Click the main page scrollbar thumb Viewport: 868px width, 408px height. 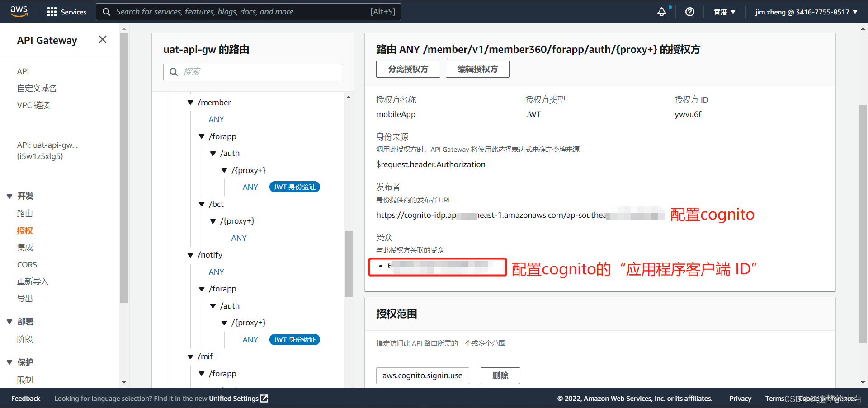point(863,224)
